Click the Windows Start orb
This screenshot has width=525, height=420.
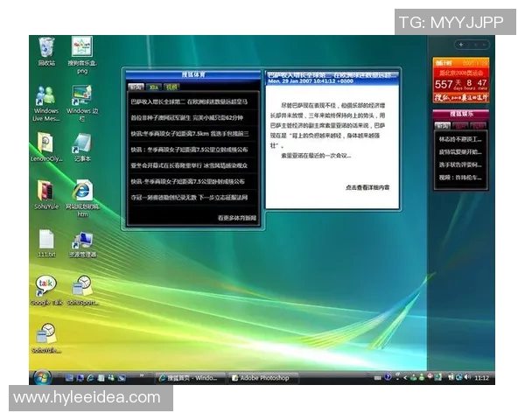coord(41,377)
